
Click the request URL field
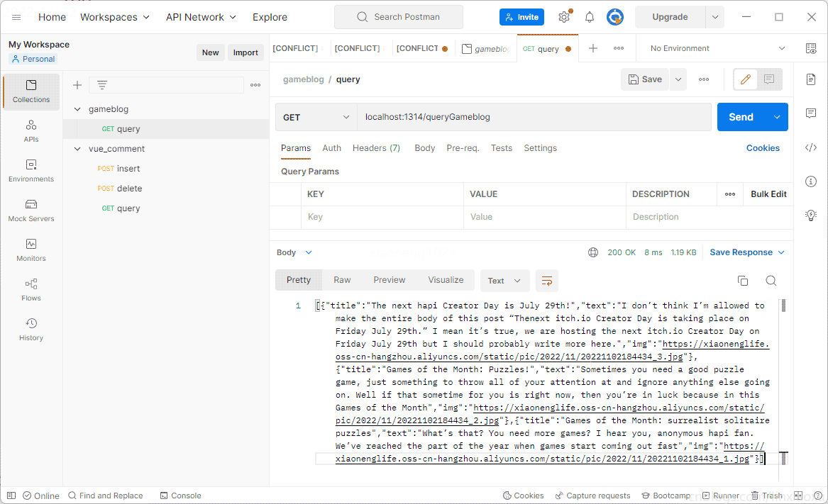[x=534, y=117]
